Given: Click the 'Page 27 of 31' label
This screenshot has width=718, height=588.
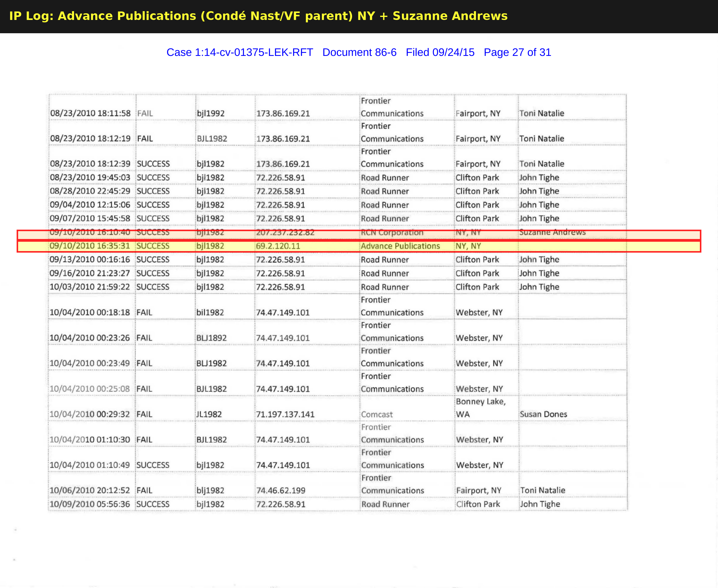Looking at the screenshot, I should [x=517, y=53].
